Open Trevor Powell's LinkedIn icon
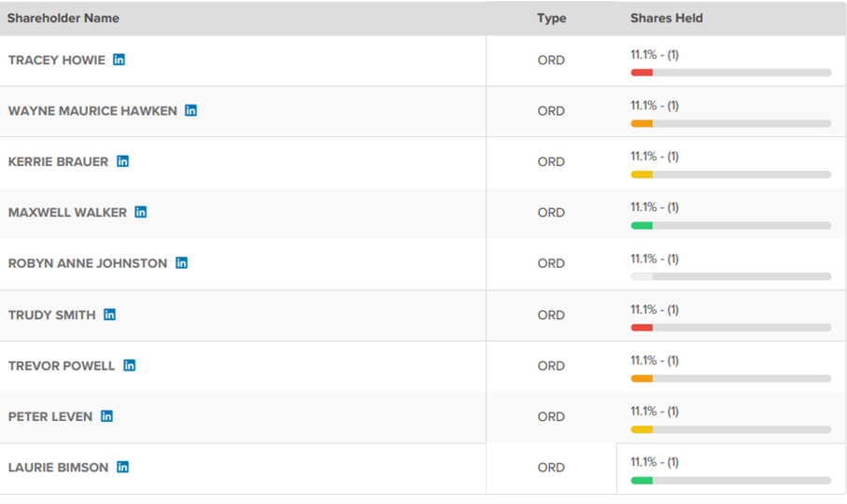Image resolution: width=847 pixels, height=504 pixels. pyautogui.click(x=129, y=365)
